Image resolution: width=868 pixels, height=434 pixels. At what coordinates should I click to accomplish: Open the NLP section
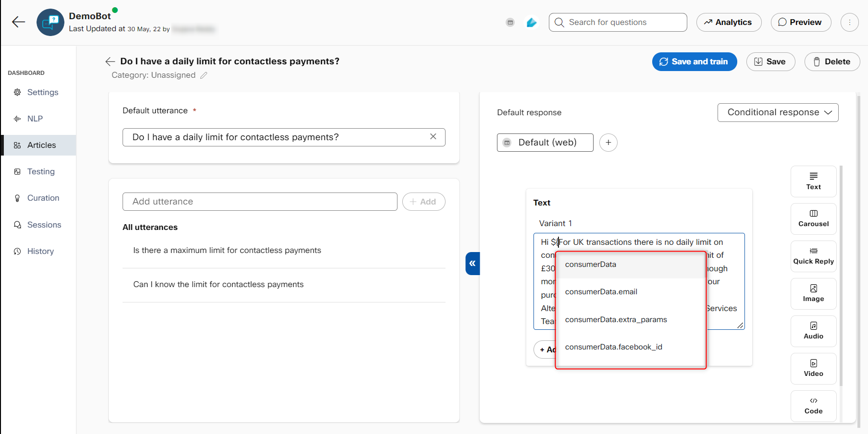click(38, 119)
